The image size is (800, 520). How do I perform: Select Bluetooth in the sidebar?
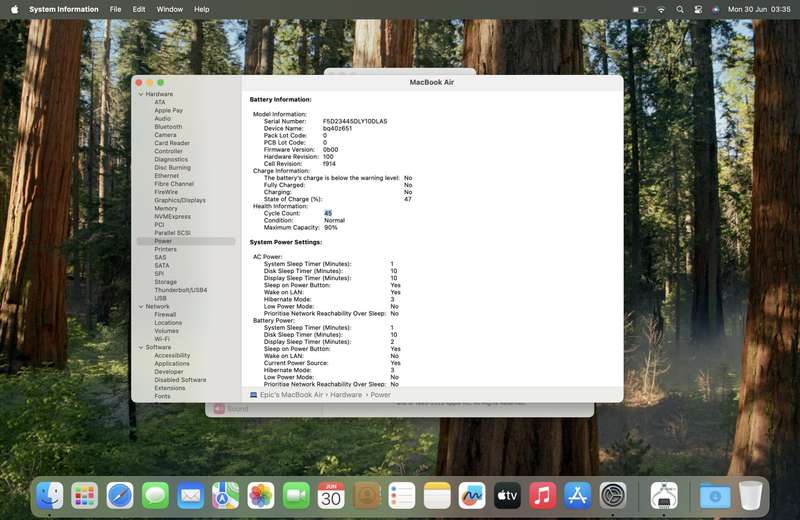(x=168, y=127)
